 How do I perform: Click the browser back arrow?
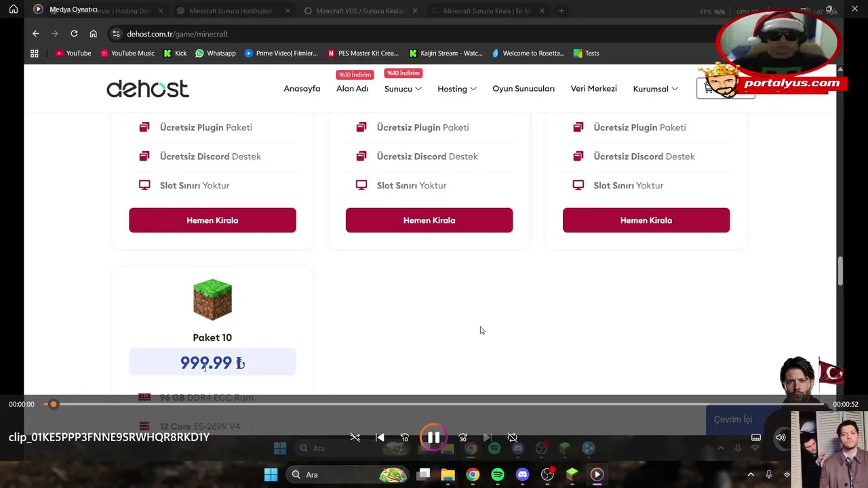click(x=36, y=34)
